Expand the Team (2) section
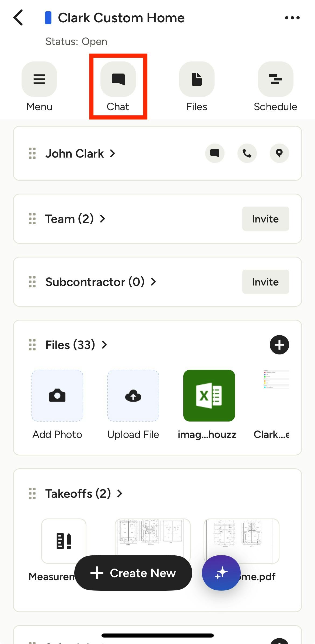The width and height of the screenshot is (315, 644). [75, 219]
